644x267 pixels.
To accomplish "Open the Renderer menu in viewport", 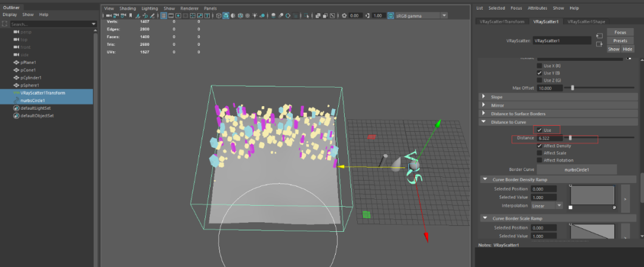I will [188, 8].
